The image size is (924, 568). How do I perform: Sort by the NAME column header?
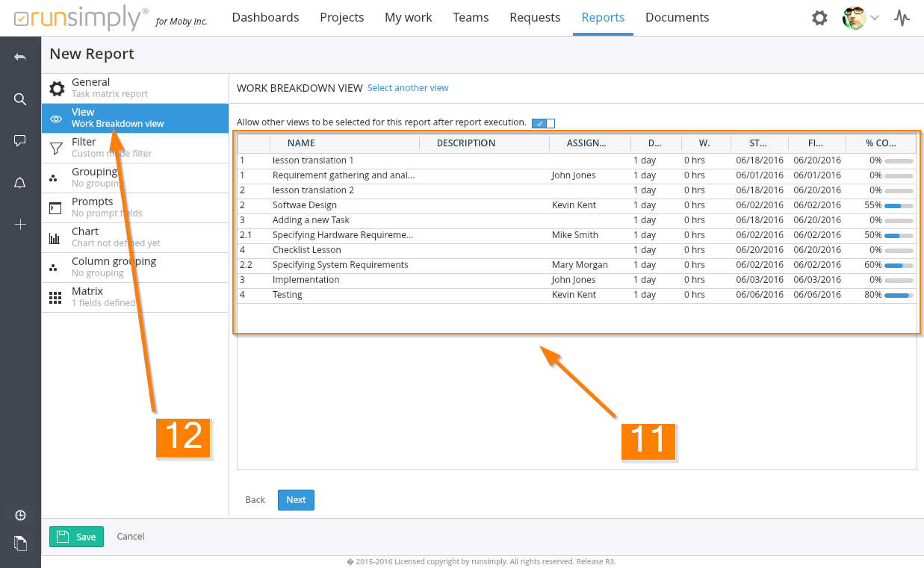tap(301, 143)
